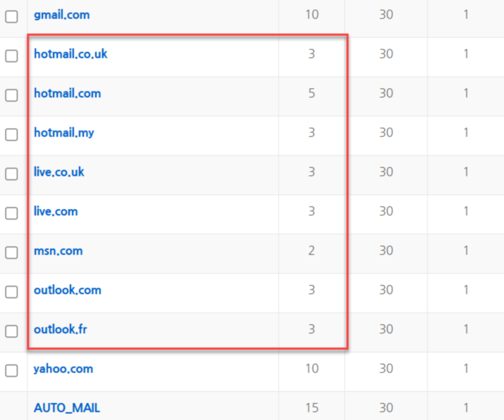Viewport: 504px width, 420px height.
Task: Click value 30 in AUTO_MAIL row
Action: pos(386,408)
